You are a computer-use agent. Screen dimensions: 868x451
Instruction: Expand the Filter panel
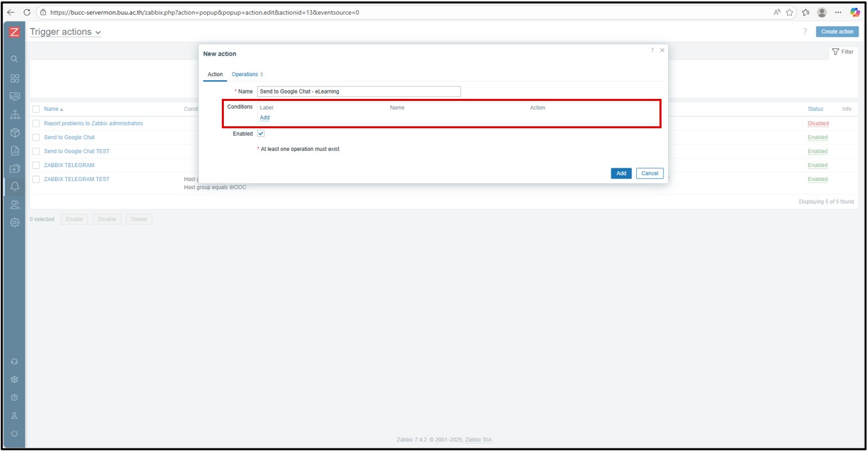[843, 51]
